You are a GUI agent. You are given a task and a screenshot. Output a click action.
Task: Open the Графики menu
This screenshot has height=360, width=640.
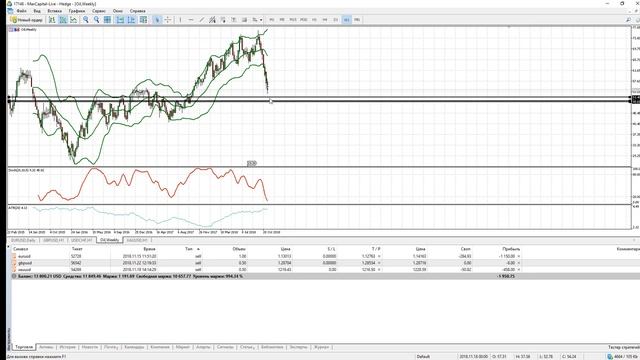[77, 11]
